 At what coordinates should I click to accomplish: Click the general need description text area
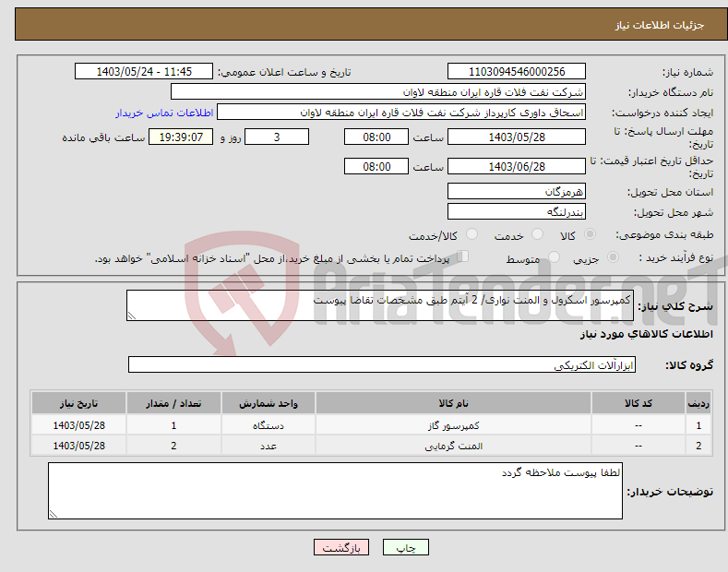[380, 305]
